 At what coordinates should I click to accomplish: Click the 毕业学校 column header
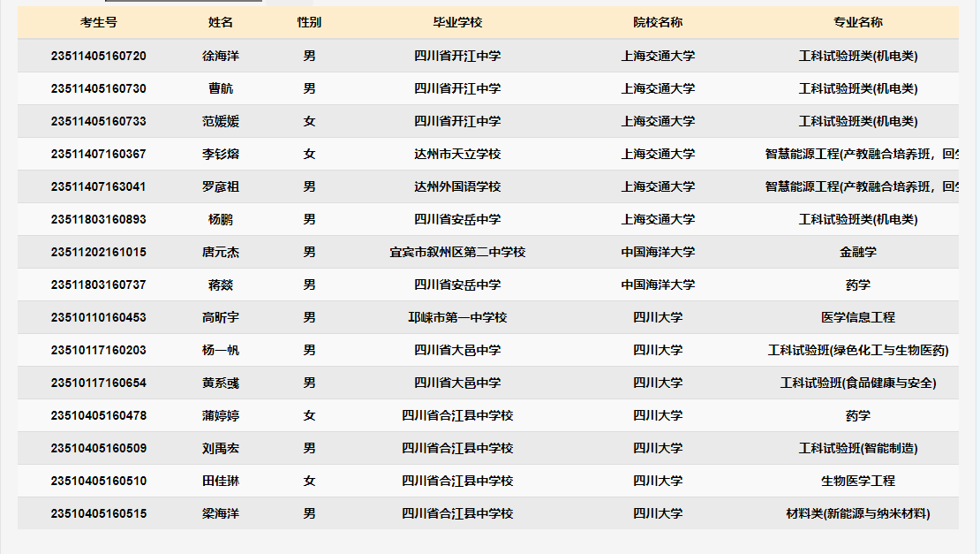[x=457, y=22]
